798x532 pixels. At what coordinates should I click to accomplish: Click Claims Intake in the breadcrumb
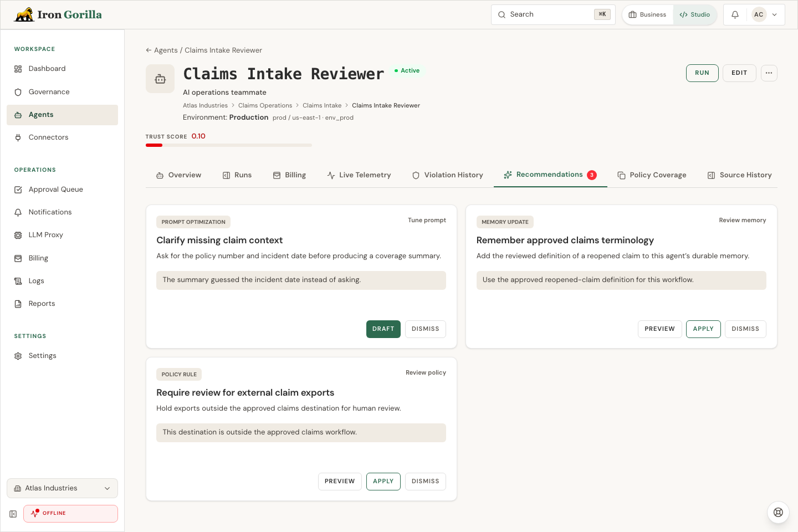click(x=322, y=106)
